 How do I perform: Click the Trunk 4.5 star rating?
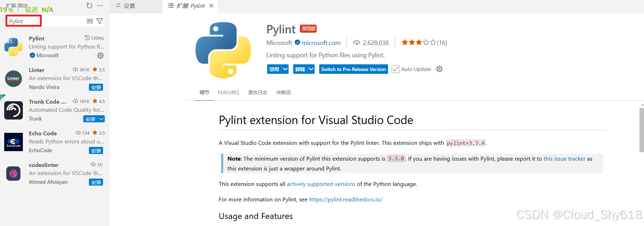[x=99, y=101]
